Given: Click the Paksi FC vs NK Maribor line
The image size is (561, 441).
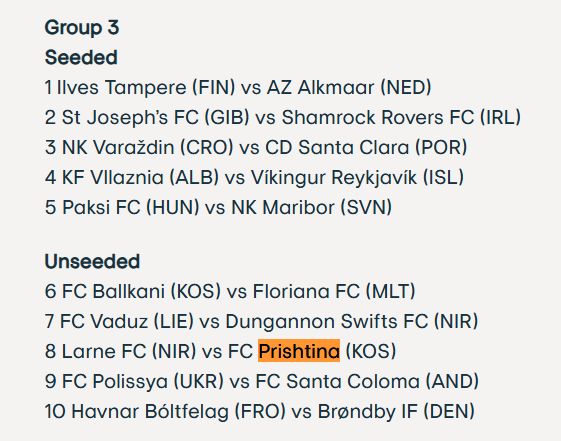Looking at the screenshot, I should [218, 208].
